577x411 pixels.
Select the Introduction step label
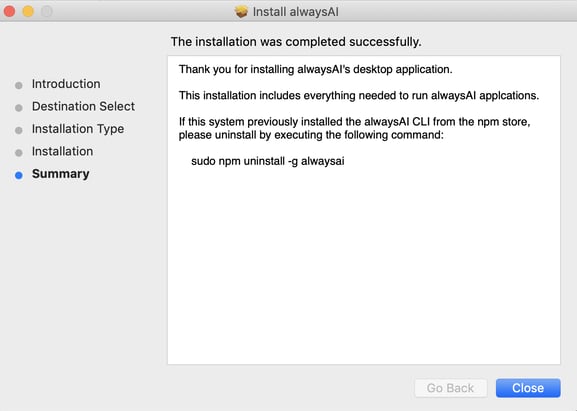[x=66, y=84]
